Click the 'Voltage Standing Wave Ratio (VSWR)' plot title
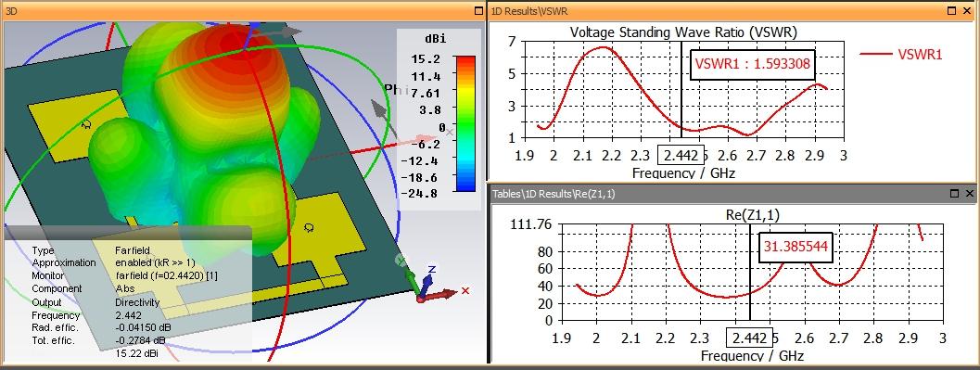The image size is (980, 370). [683, 32]
